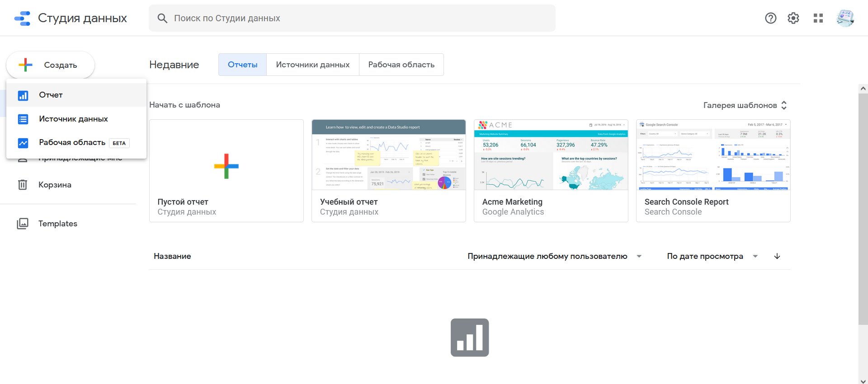Click the Название column header
Viewport: 868px width, 384px height.
(172, 256)
